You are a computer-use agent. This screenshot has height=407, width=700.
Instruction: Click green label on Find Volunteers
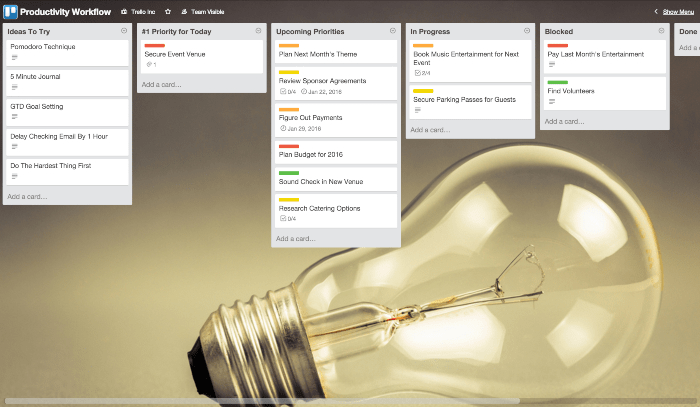[x=558, y=83]
